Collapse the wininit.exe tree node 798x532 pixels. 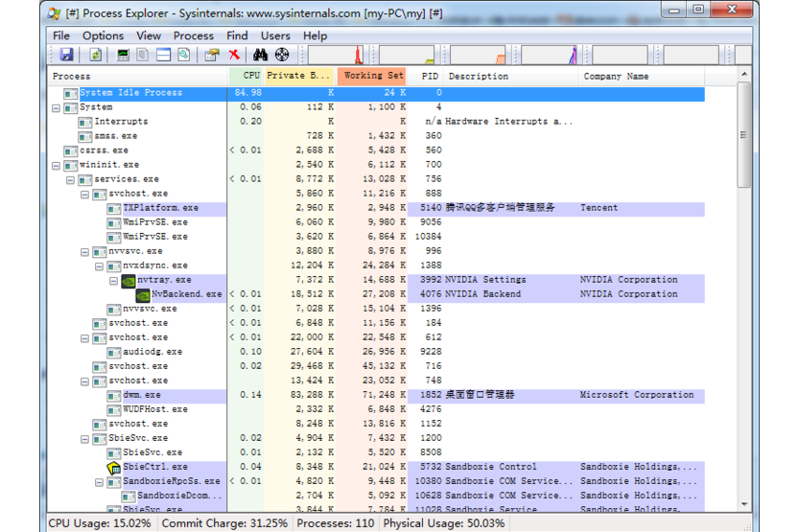[56, 166]
